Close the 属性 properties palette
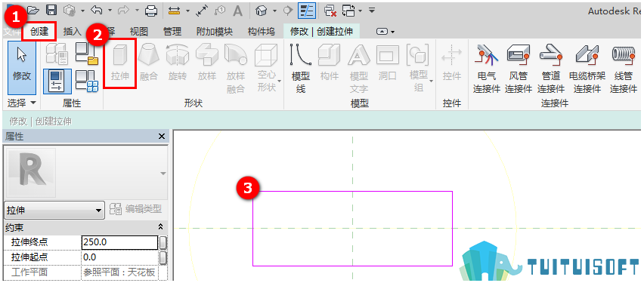This screenshot has width=644, height=283. (162, 136)
